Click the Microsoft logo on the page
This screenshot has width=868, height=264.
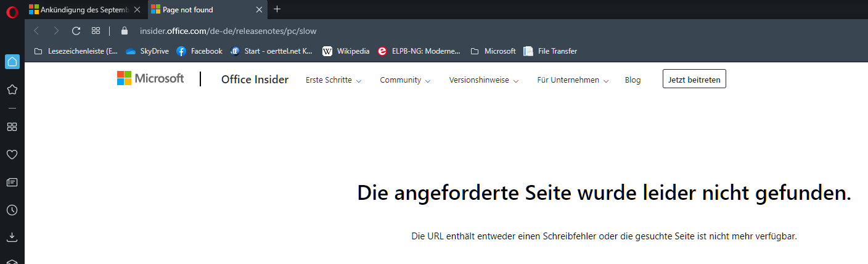point(150,78)
